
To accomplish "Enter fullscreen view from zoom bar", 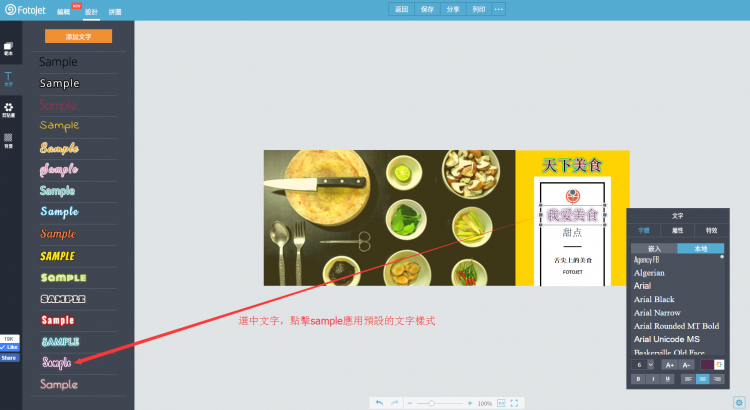I will (515, 402).
